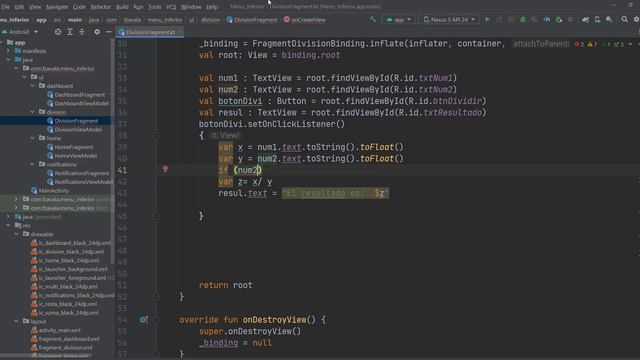Click division in the navigation breadcrumb
The width and height of the screenshot is (640, 360).
point(210,20)
